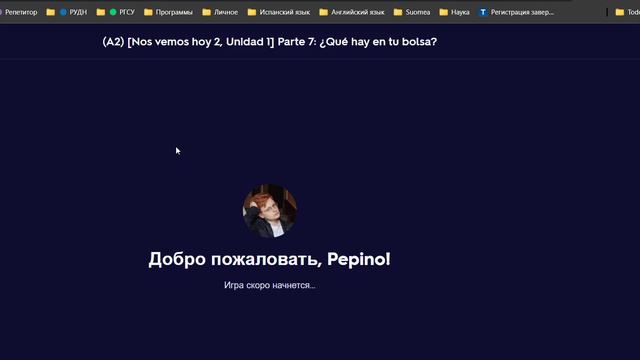Click the Добро пожаловать, Pepino! greeting

point(269,259)
